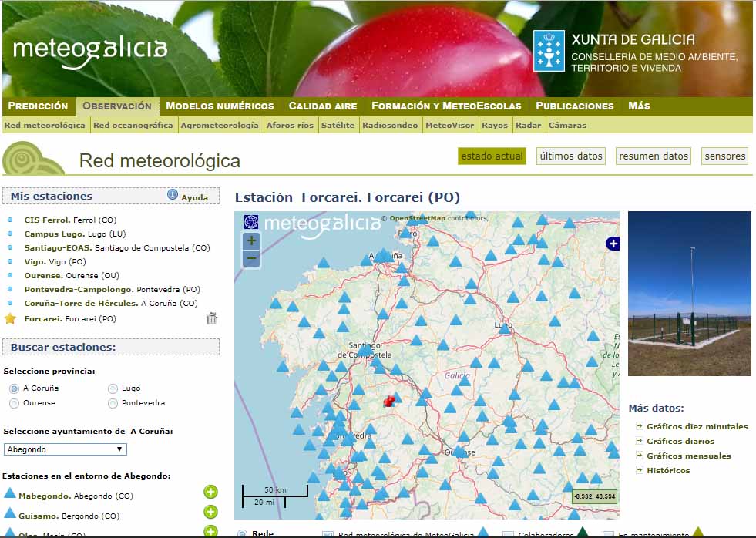Image resolution: width=756 pixels, height=538 pixels.
Task: Click the Forcarei station photo thumbnail
Action: click(689, 294)
